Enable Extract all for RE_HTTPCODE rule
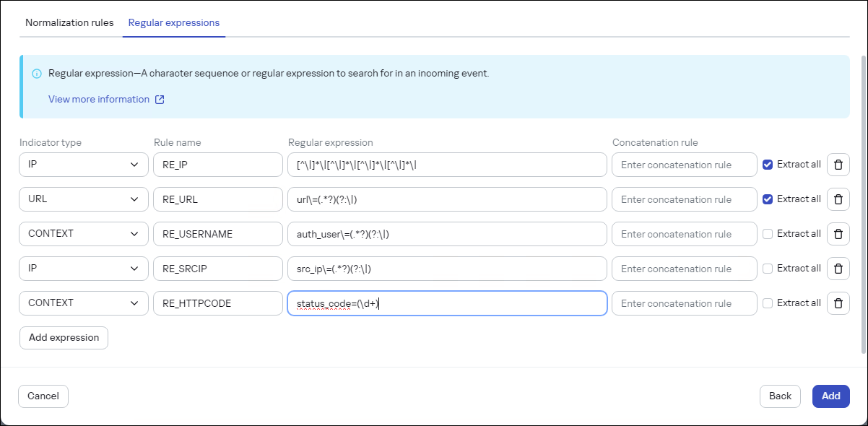The image size is (868, 426). click(x=768, y=303)
